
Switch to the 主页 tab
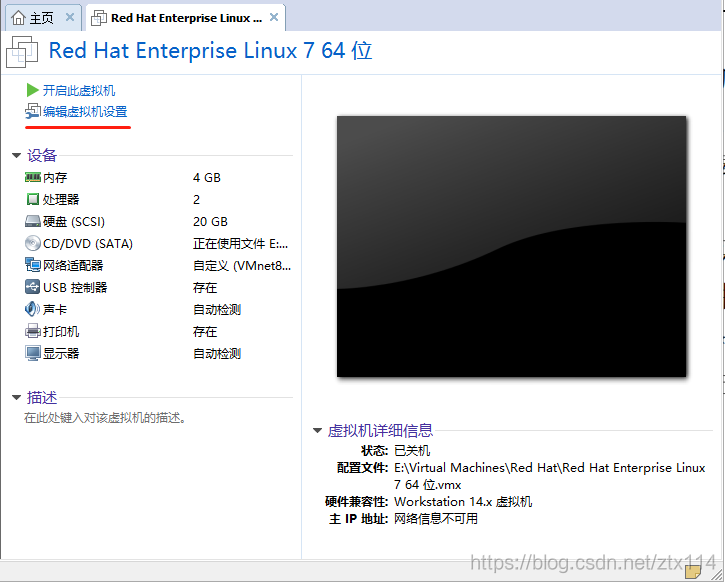tap(42, 18)
